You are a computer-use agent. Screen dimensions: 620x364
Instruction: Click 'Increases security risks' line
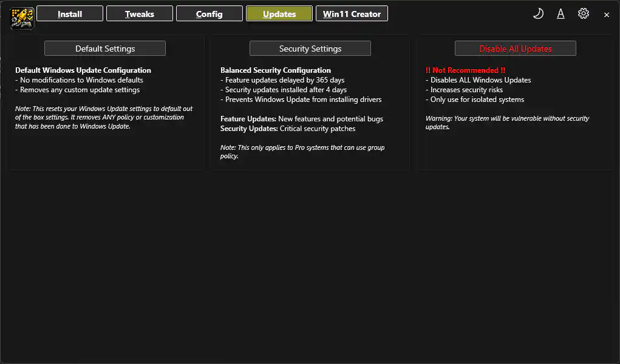464,90
